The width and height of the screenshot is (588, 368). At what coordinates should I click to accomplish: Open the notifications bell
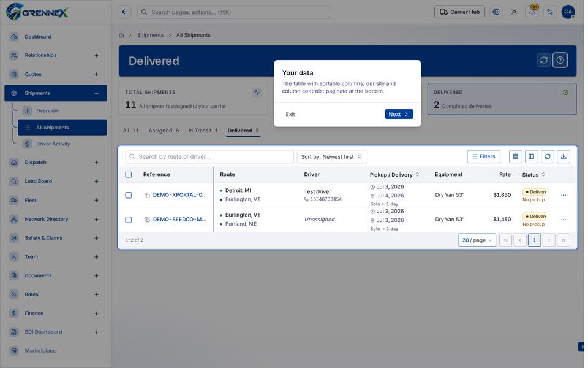point(532,12)
